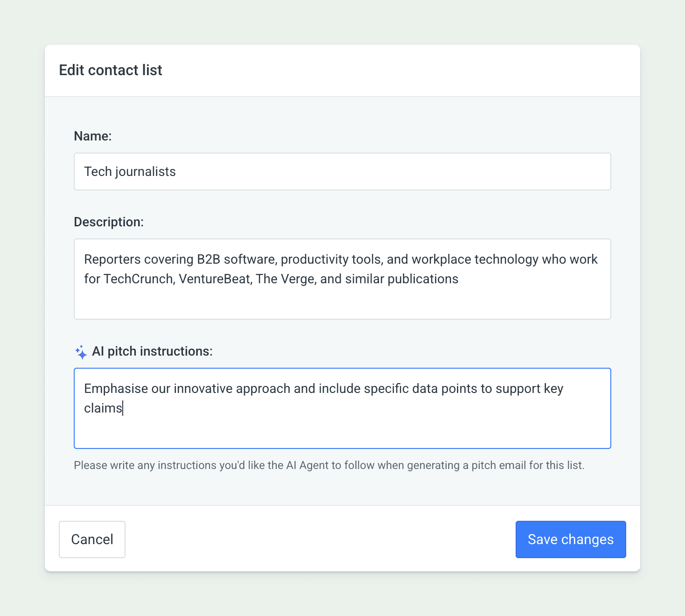The image size is (685, 616).
Task: Click the "Name:" field label
Action: (93, 136)
